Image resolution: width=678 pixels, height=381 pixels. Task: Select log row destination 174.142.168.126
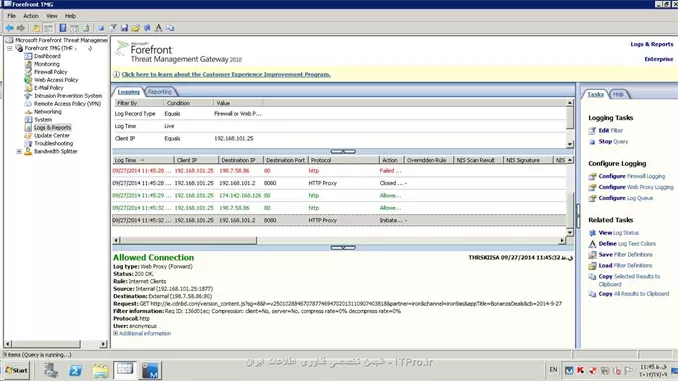(x=339, y=195)
